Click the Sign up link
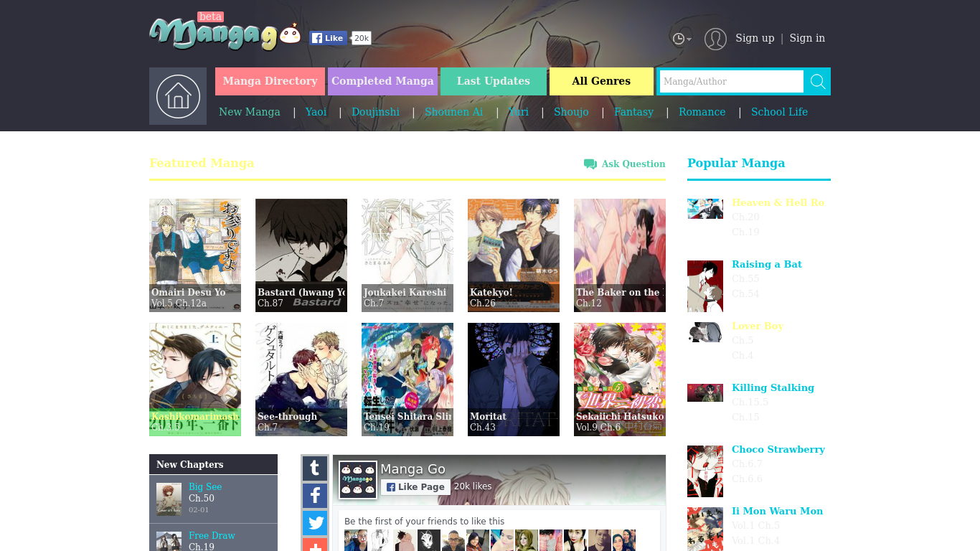The image size is (980, 551). pyautogui.click(x=755, y=38)
